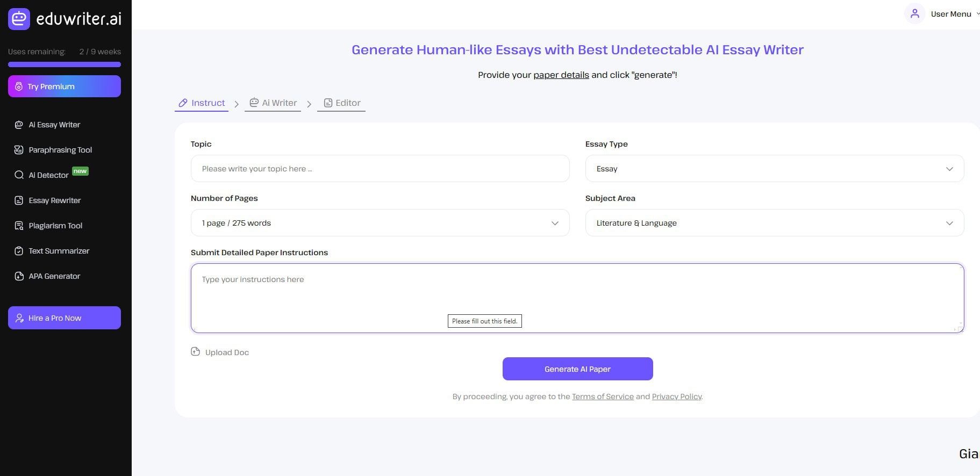The height and width of the screenshot is (476, 980).
Task: Click the pencil icon on Instruct tab
Action: (x=183, y=103)
